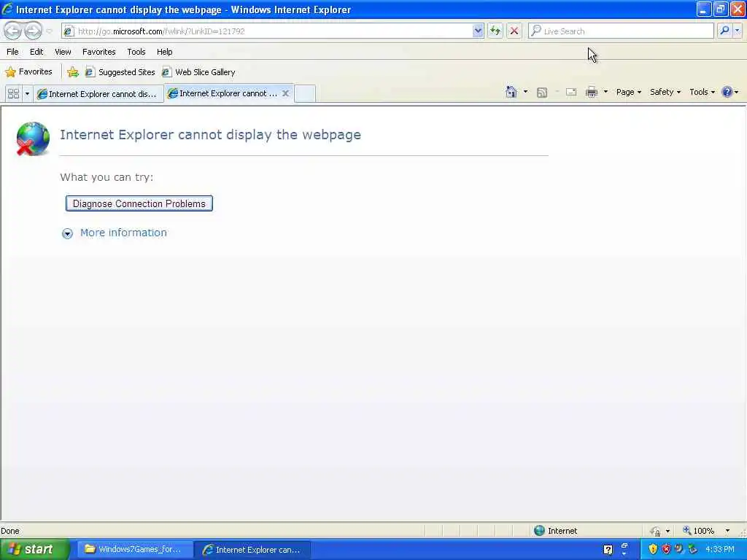Open the Tools menu in menu bar
This screenshot has height=560, width=747.
136,52
